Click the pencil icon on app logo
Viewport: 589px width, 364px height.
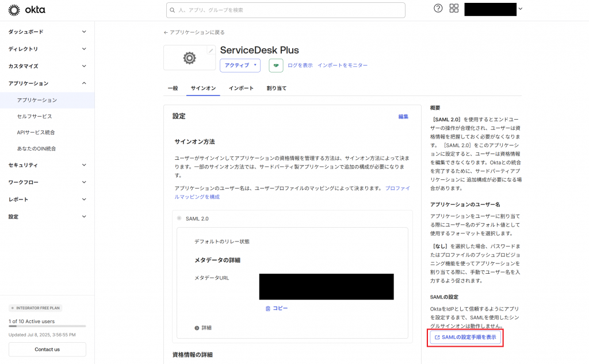[211, 51]
